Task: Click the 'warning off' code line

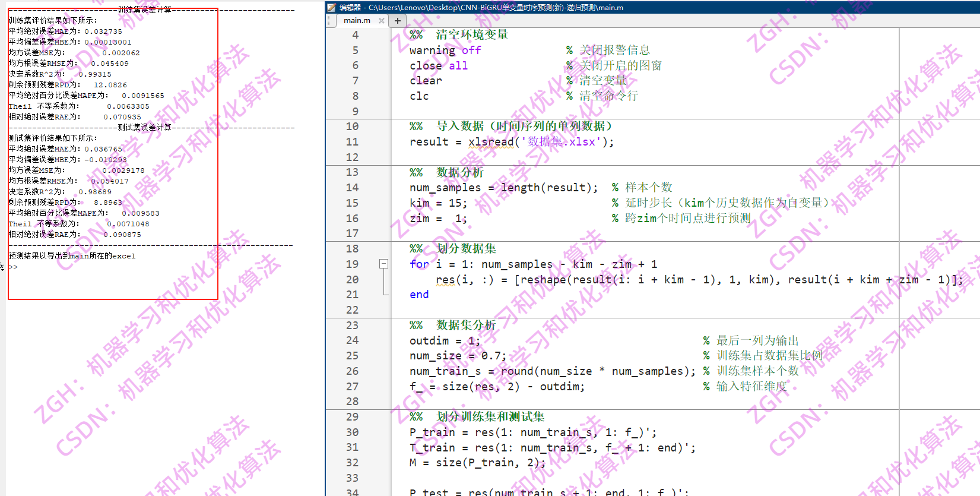Action: coord(445,50)
